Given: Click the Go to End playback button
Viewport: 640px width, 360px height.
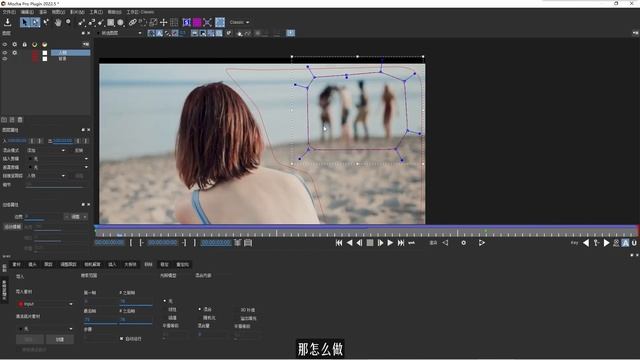Looking at the screenshot, I should tap(401, 243).
